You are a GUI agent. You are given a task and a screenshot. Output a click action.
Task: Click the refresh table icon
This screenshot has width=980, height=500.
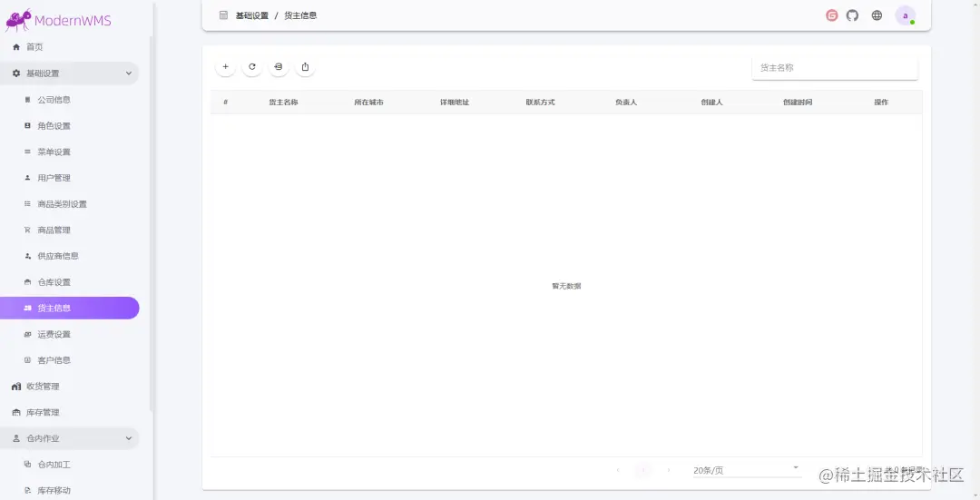(252, 67)
